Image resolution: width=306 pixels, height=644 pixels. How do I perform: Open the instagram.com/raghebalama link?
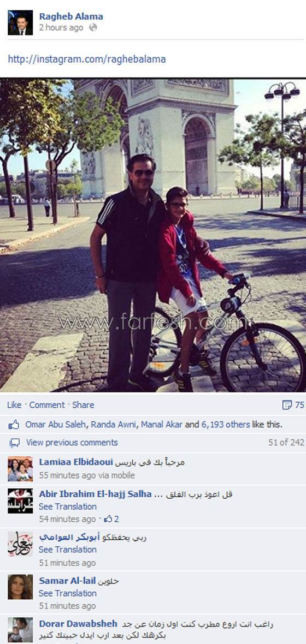87,59
